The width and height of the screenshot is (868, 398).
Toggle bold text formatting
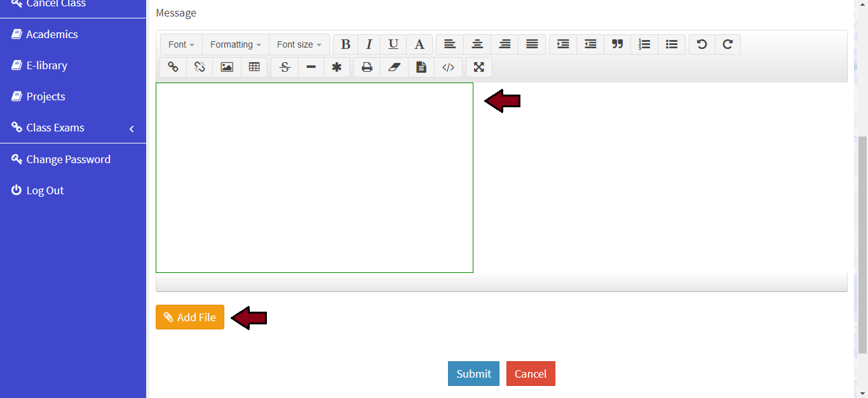[x=346, y=44]
